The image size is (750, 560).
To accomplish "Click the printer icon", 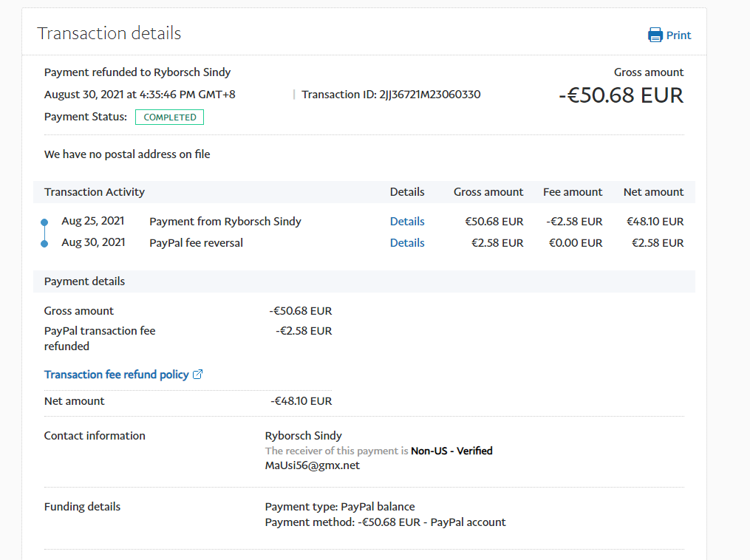I will coord(655,35).
